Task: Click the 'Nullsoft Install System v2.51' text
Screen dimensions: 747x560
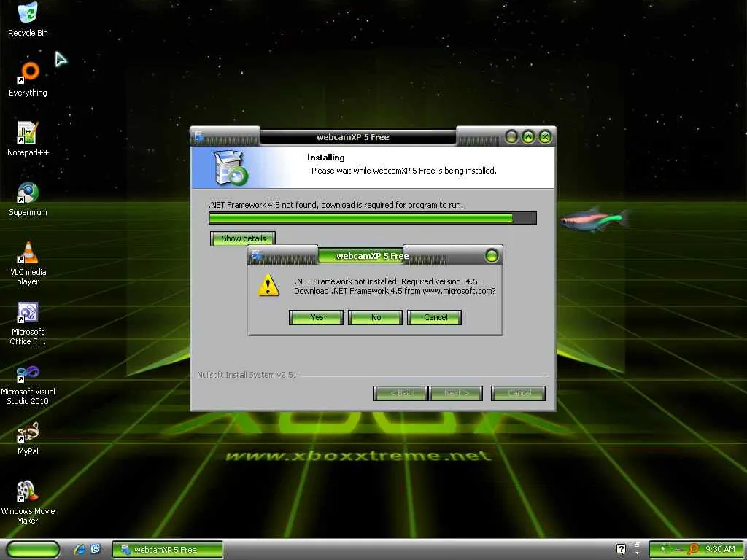Action: click(247, 375)
